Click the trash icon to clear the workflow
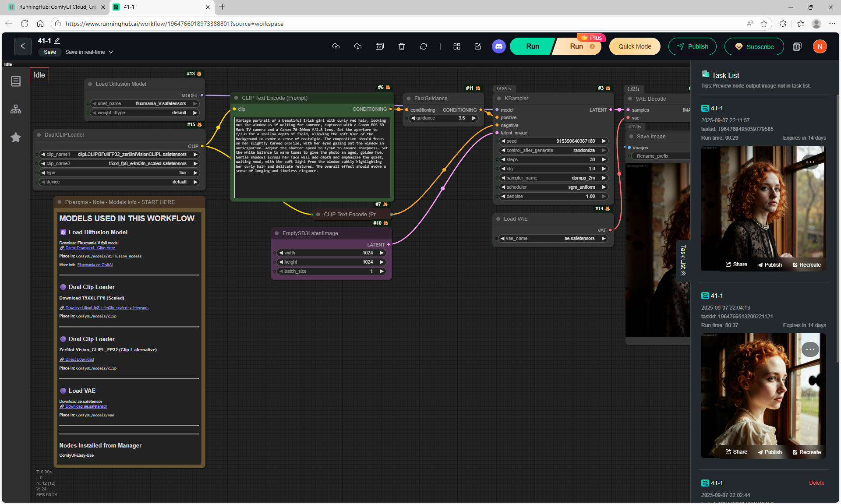The width and height of the screenshot is (841, 504). coord(401,46)
